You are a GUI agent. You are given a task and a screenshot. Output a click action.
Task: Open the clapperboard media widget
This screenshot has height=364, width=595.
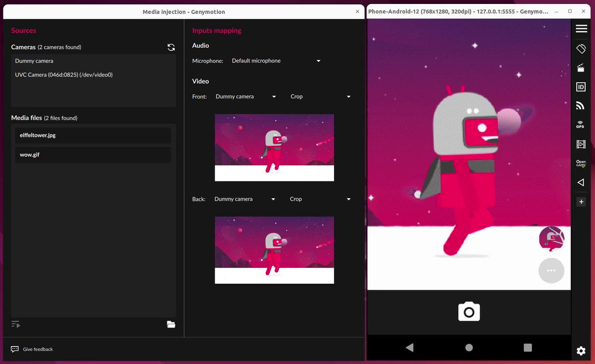pyautogui.click(x=581, y=67)
